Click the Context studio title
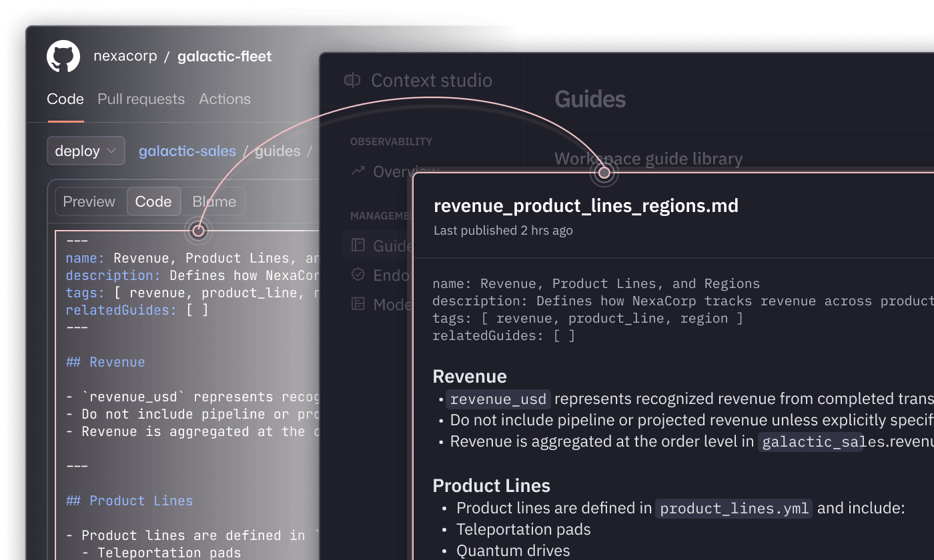 pos(432,81)
